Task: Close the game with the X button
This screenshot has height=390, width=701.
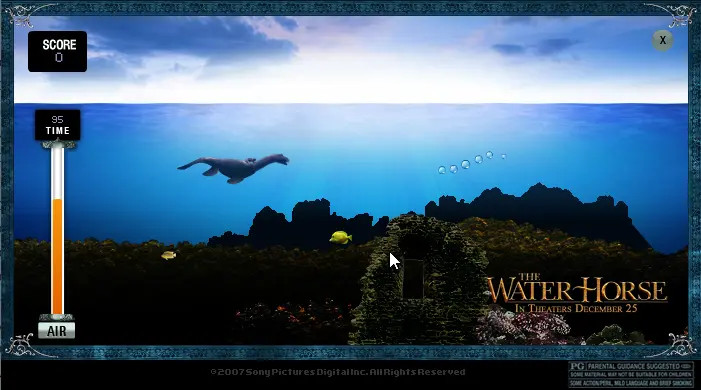Action: click(663, 40)
